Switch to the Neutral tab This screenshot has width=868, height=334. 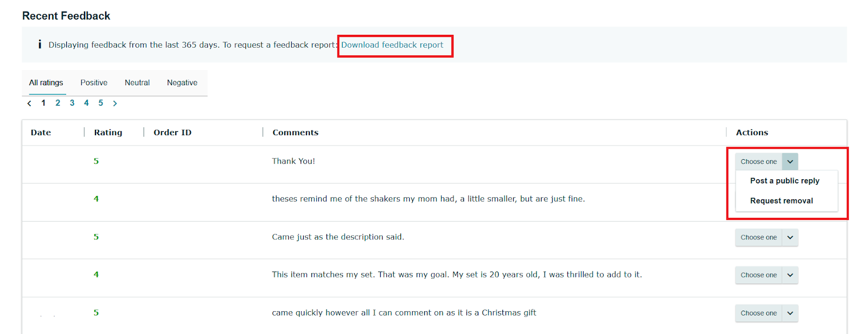click(x=137, y=83)
